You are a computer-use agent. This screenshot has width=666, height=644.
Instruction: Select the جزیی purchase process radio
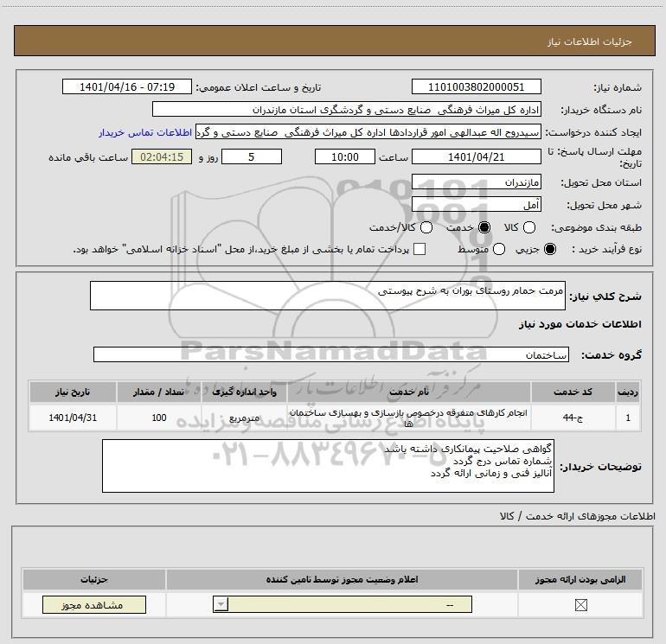click(x=549, y=249)
